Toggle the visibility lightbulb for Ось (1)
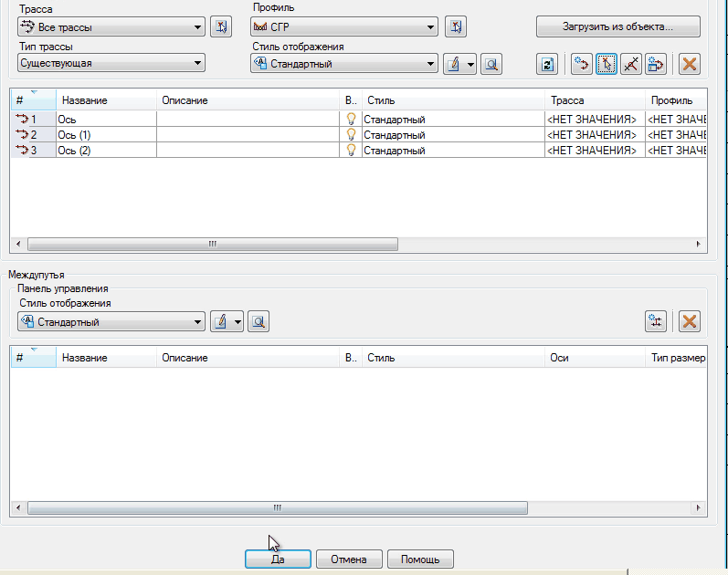The height and width of the screenshot is (575, 728). click(x=350, y=134)
